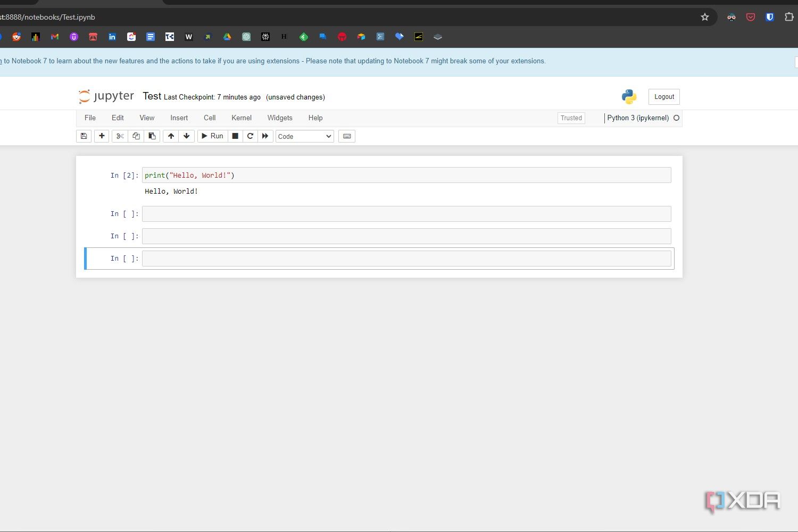
Task: Click the address bar URL Test.ipynb
Action: (48, 17)
